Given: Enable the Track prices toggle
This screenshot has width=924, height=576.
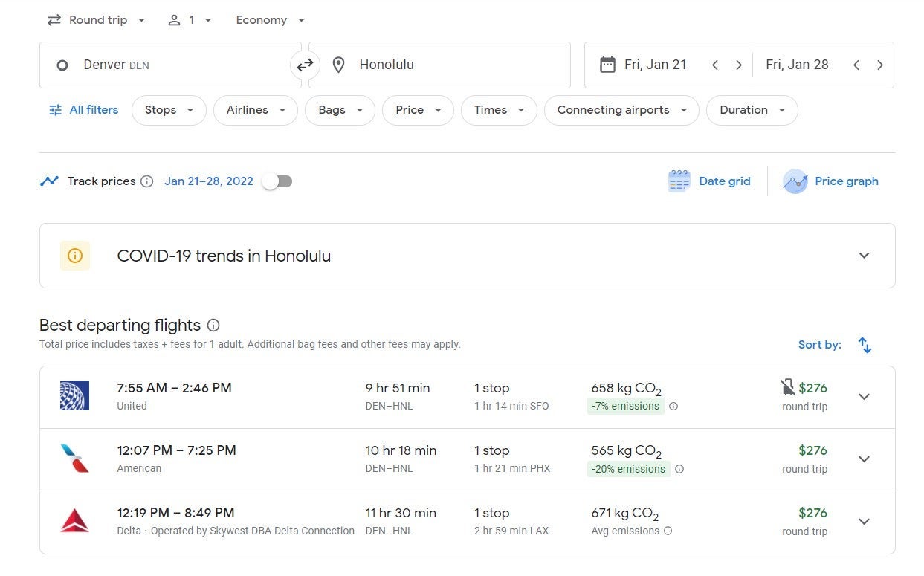Looking at the screenshot, I should click(277, 181).
